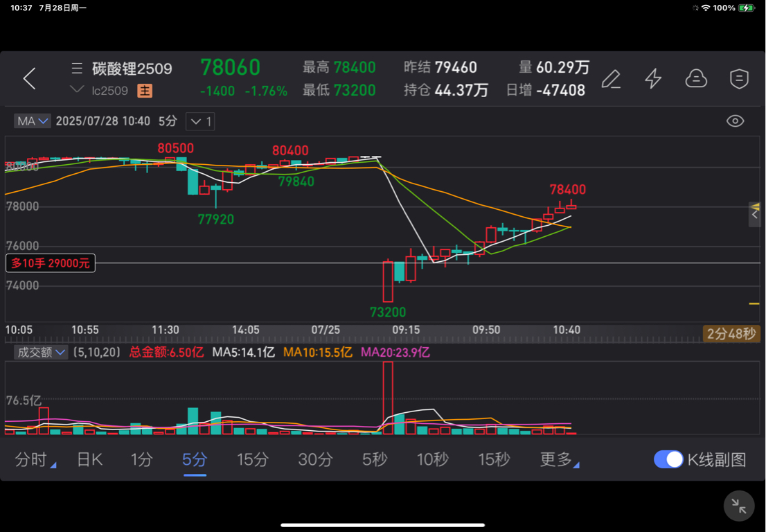Open the cloud account icon
The width and height of the screenshot is (766, 532).
point(695,79)
